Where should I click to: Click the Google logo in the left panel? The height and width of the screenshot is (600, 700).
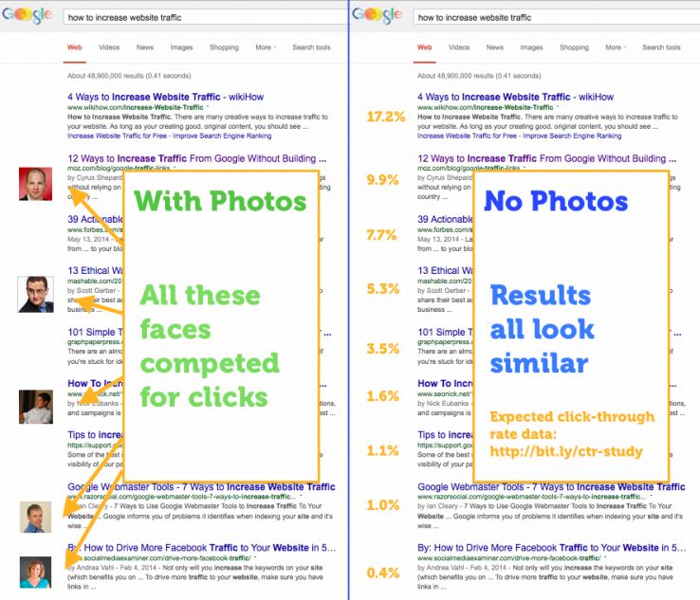pos(28,17)
